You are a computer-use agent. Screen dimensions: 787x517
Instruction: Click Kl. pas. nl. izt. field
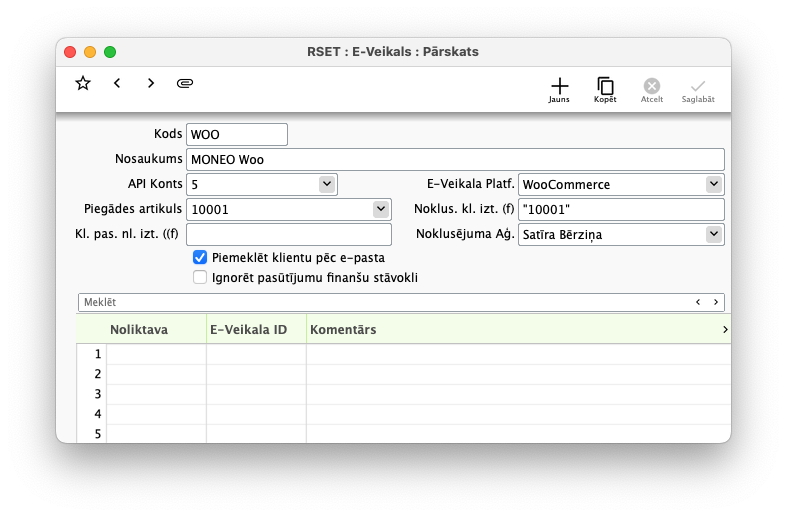[289, 234]
